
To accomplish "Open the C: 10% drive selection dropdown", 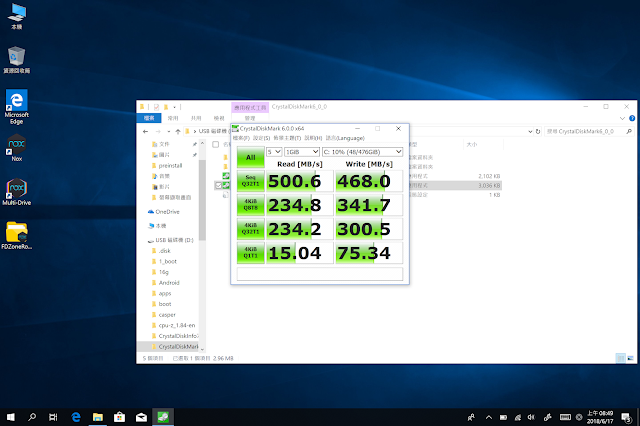I will (x=362, y=152).
